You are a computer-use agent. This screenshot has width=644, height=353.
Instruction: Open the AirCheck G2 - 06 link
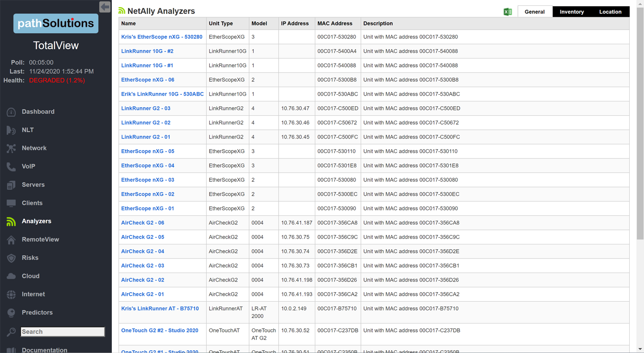point(143,223)
